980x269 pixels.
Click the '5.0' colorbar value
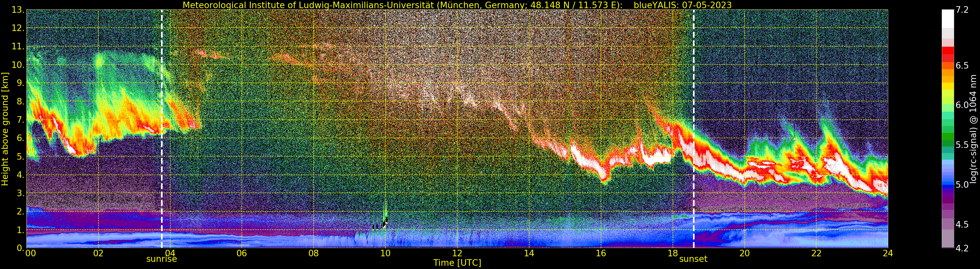tap(962, 184)
